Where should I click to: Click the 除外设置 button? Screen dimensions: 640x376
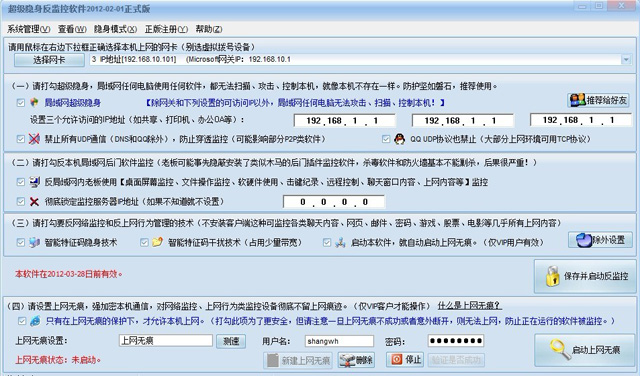pyautogui.click(x=600, y=240)
